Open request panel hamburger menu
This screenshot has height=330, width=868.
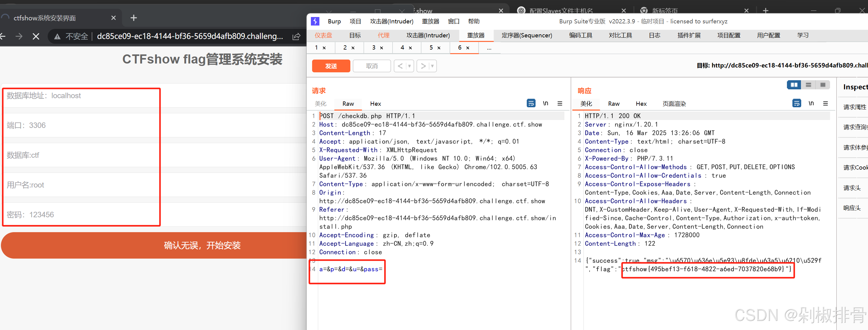tap(560, 103)
